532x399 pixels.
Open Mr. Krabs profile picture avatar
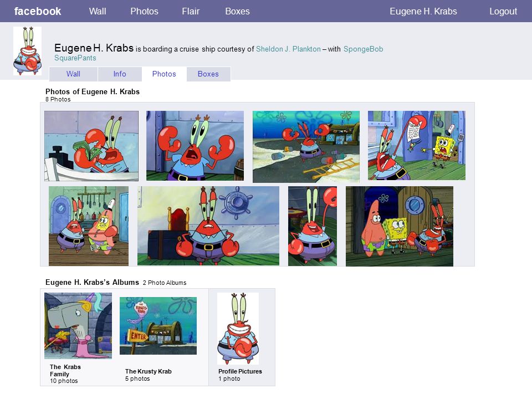tap(28, 51)
